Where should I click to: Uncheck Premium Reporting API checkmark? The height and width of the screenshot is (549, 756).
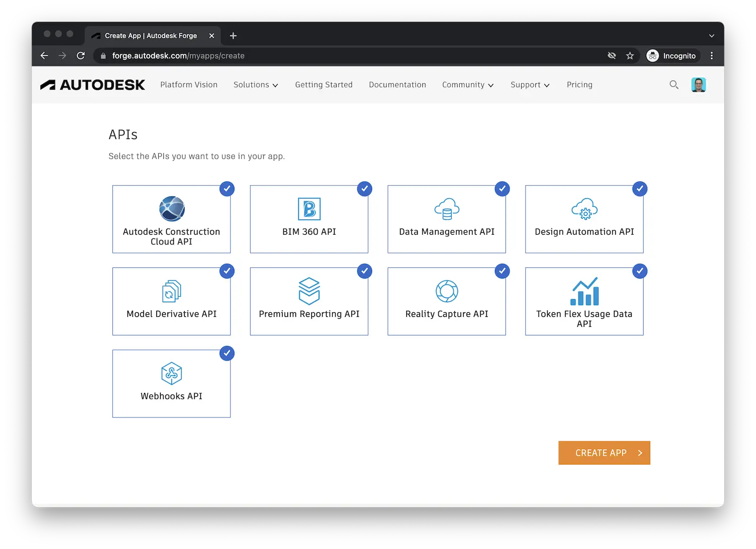[365, 271]
